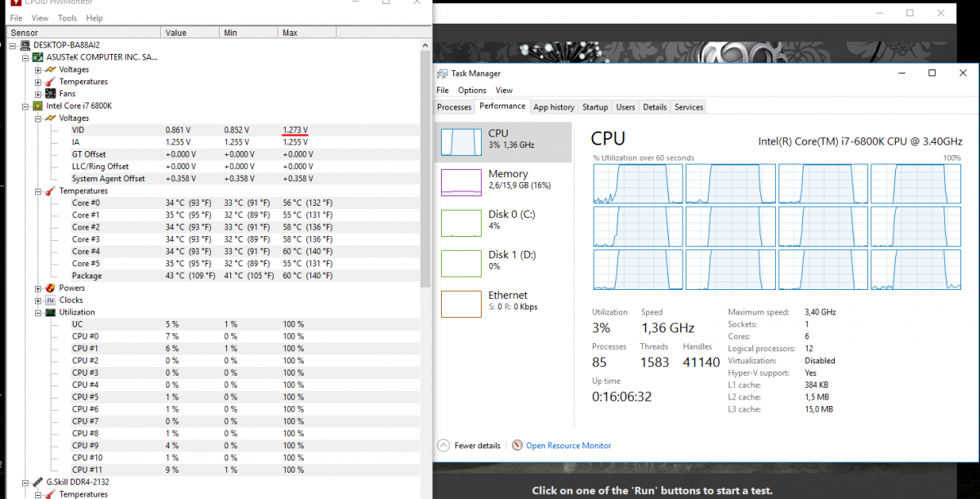Click the 1.273 V max VID value
The height and width of the screenshot is (499, 980).
pyautogui.click(x=295, y=130)
